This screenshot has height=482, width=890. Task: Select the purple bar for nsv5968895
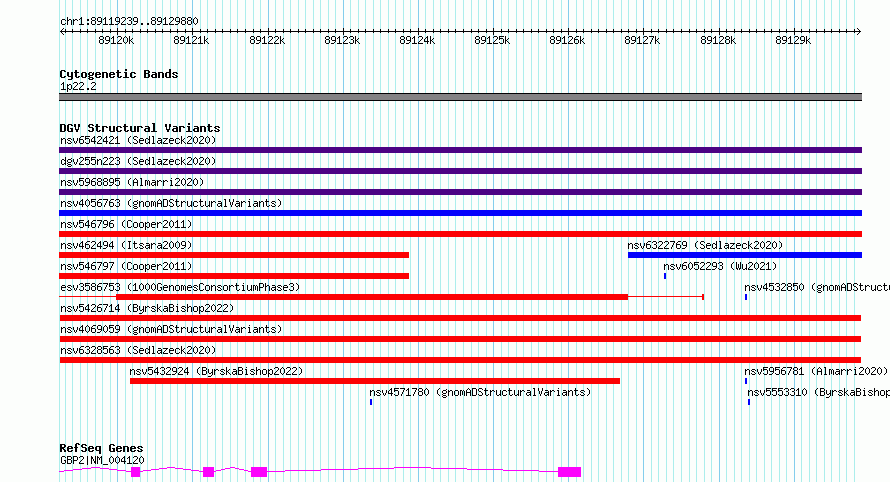point(460,192)
